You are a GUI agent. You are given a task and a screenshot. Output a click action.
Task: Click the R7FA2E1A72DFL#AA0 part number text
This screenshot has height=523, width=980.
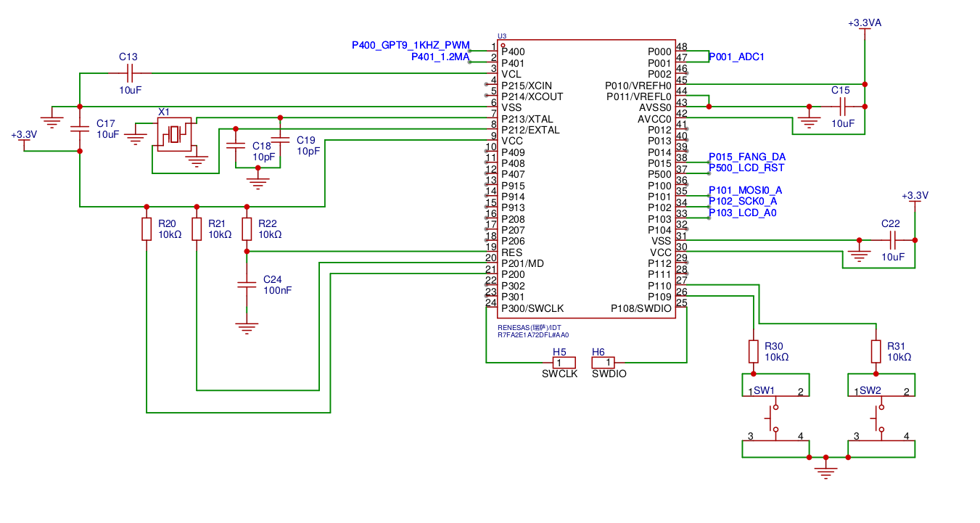[533, 336]
